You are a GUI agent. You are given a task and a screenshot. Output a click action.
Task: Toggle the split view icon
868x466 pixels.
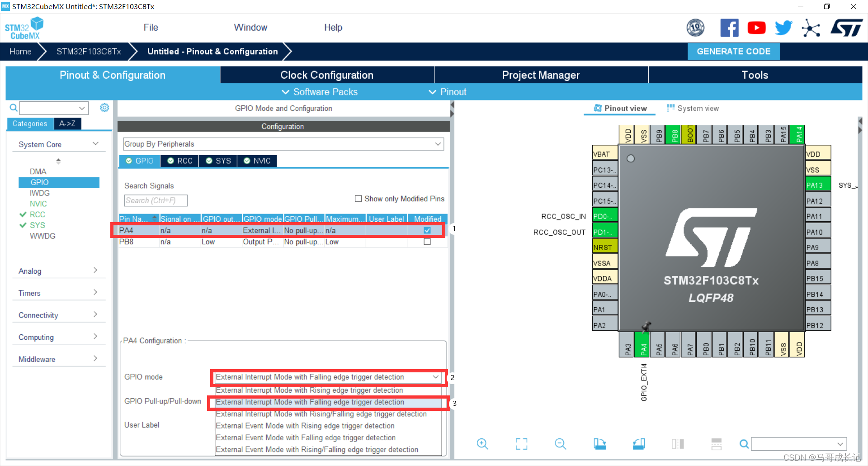pyautogui.click(x=678, y=444)
